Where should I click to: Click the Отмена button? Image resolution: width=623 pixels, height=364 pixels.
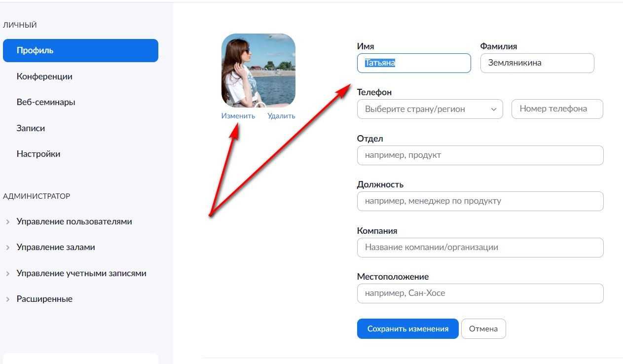(483, 329)
